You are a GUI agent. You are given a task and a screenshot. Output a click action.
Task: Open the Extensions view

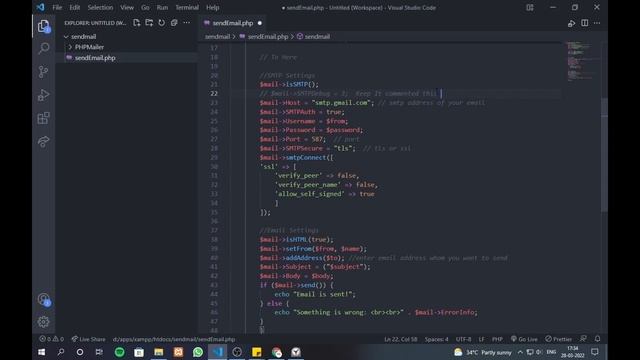coord(44,118)
